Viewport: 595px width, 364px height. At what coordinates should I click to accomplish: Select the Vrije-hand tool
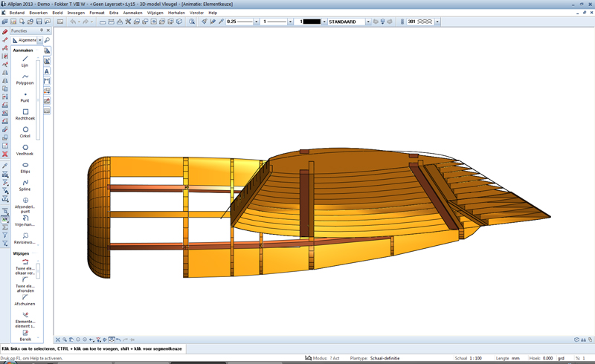[25, 221]
